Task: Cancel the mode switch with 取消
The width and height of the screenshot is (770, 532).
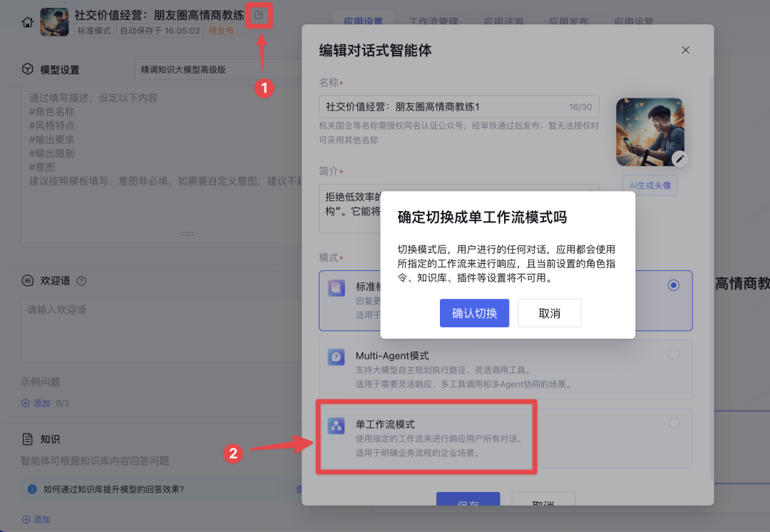Action: [x=550, y=313]
